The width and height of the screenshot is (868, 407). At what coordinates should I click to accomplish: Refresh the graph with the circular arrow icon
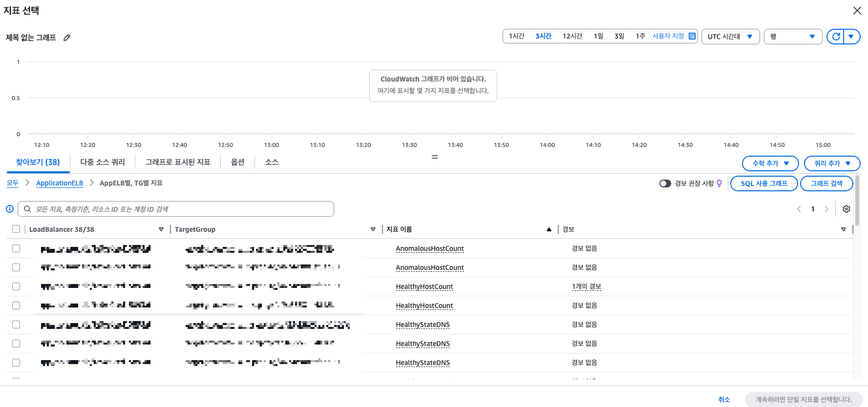(836, 37)
